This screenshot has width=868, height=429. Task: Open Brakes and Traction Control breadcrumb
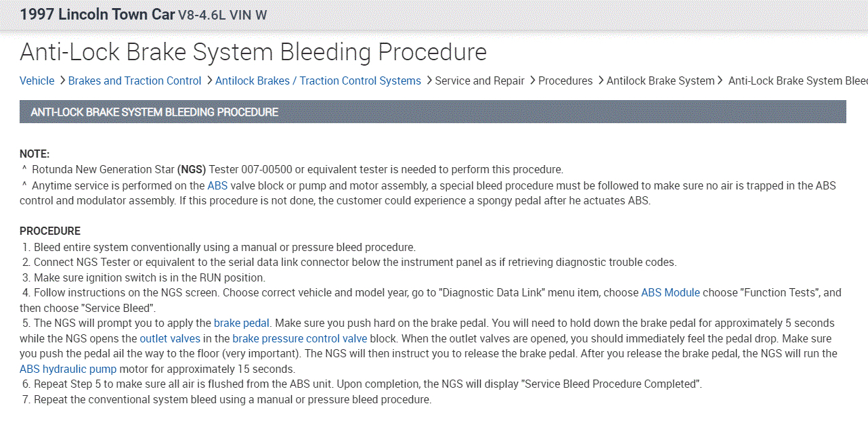pyautogui.click(x=135, y=81)
